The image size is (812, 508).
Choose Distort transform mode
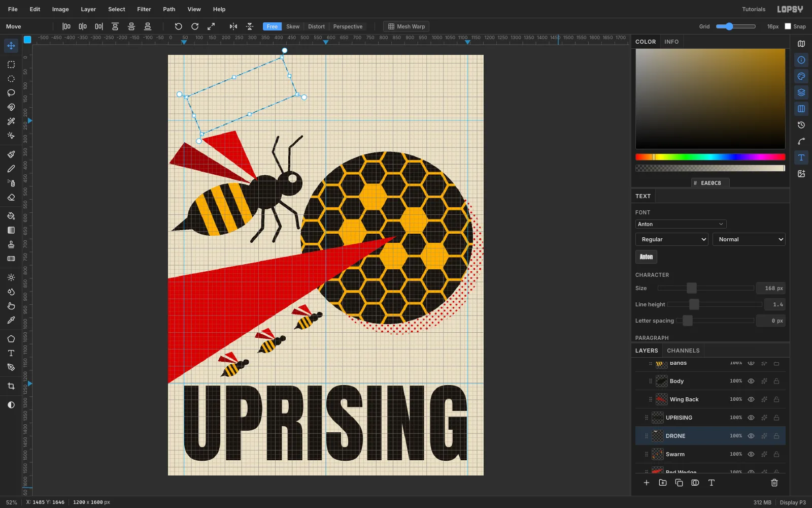[x=316, y=26]
